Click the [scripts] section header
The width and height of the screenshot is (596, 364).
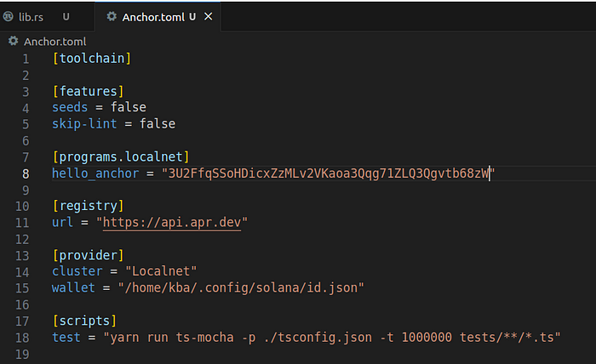[83, 321]
